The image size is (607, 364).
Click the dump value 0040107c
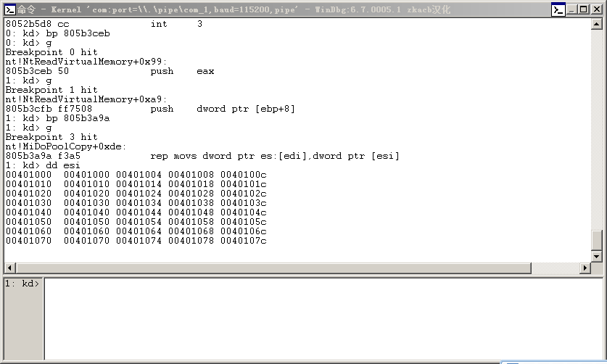coord(244,241)
